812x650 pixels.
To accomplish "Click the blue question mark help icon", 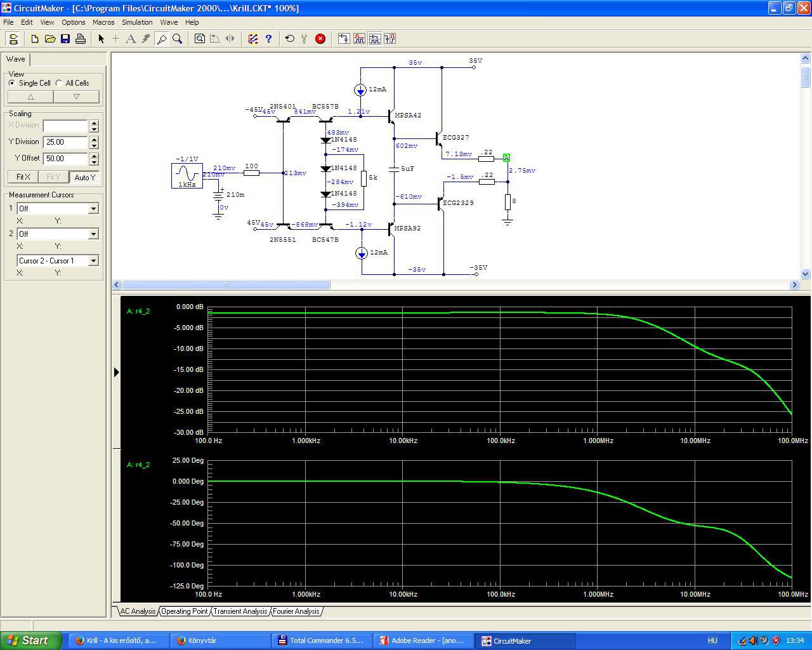I will [x=268, y=39].
